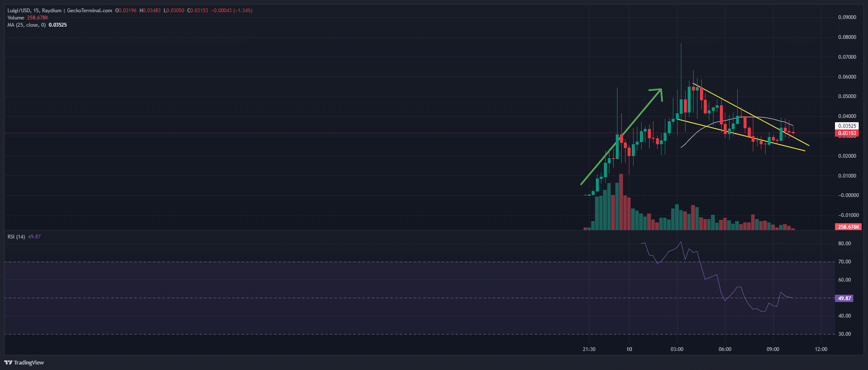Click the 0.04000 price axis label
This screenshot has width=868, height=370.
tap(847, 116)
